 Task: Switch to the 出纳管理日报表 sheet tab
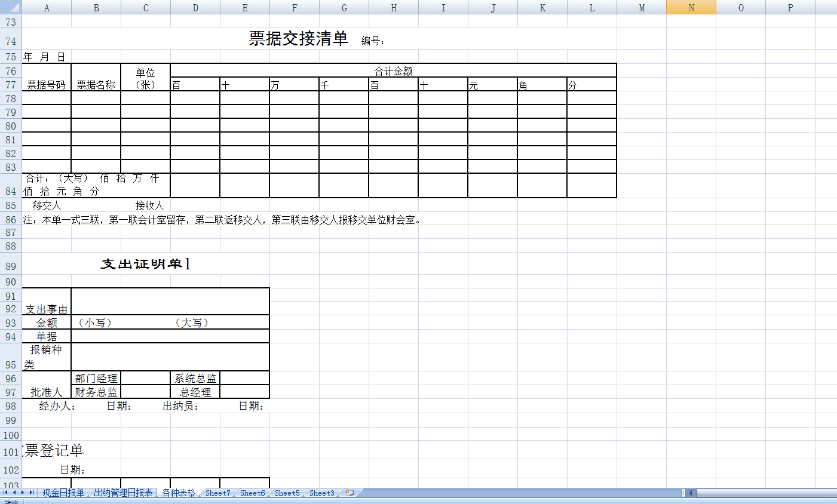pyautogui.click(x=123, y=493)
